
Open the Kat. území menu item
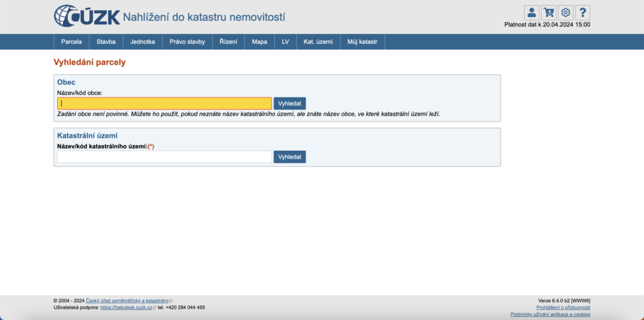coord(318,42)
